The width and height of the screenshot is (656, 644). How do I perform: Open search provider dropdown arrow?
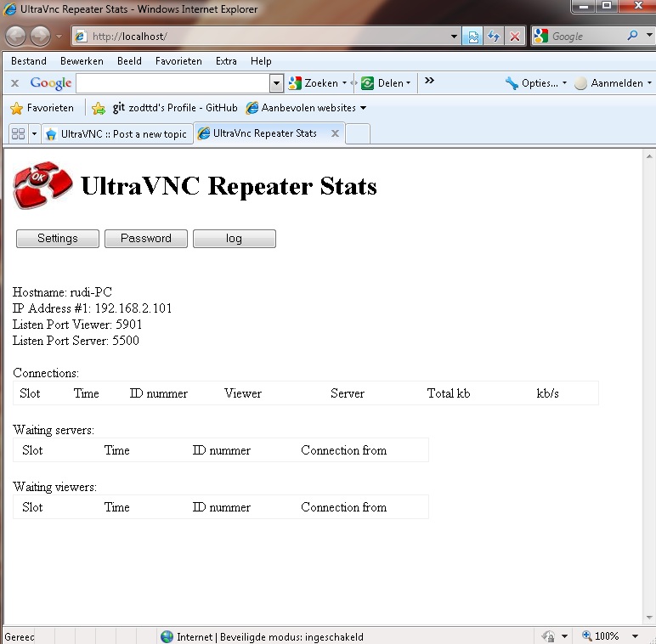click(649, 36)
